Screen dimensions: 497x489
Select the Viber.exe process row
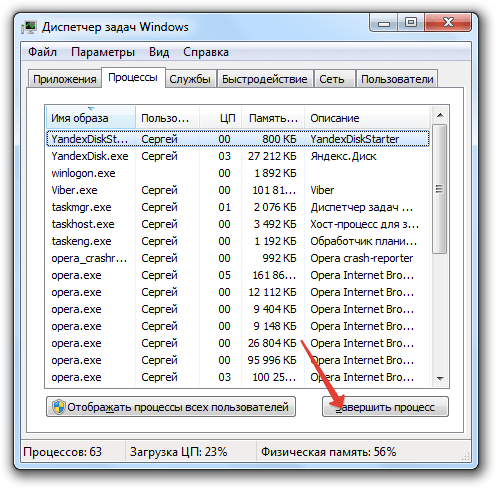[238, 190]
